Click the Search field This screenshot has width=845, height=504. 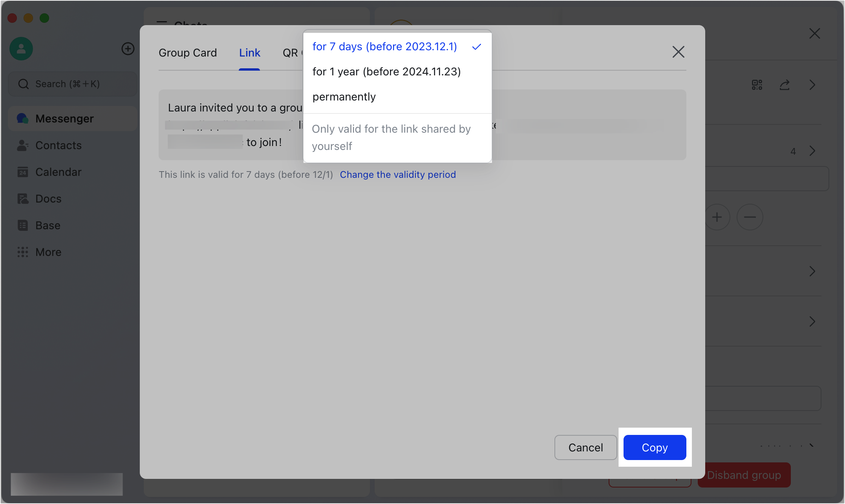[73, 84]
